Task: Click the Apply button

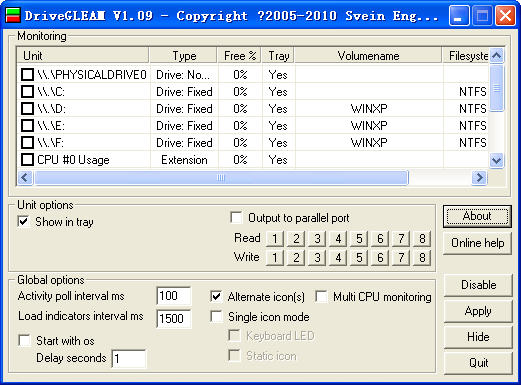Action: (478, 311)
